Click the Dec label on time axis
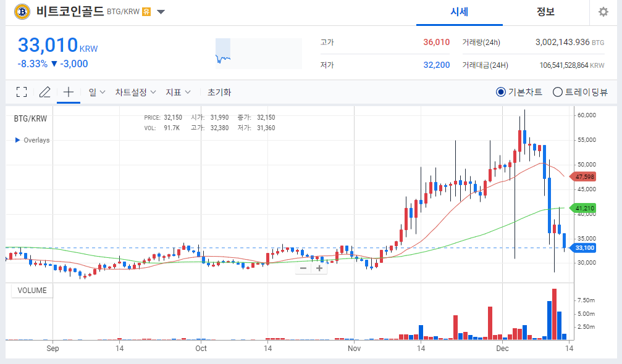Viewport: 622px width, 364px height. (x=502, y=348)
